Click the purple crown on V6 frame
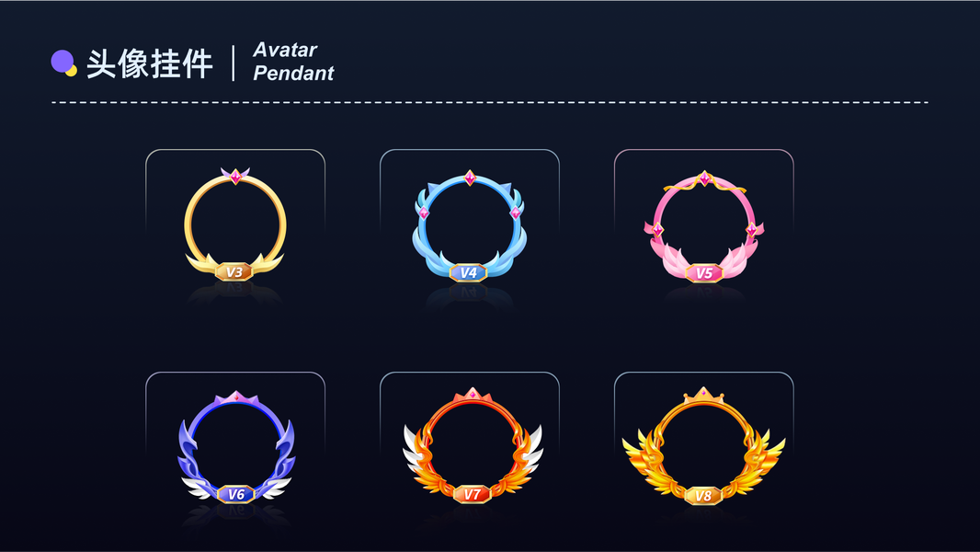This screenshot has height=552, width=980. tap(235, 397)
